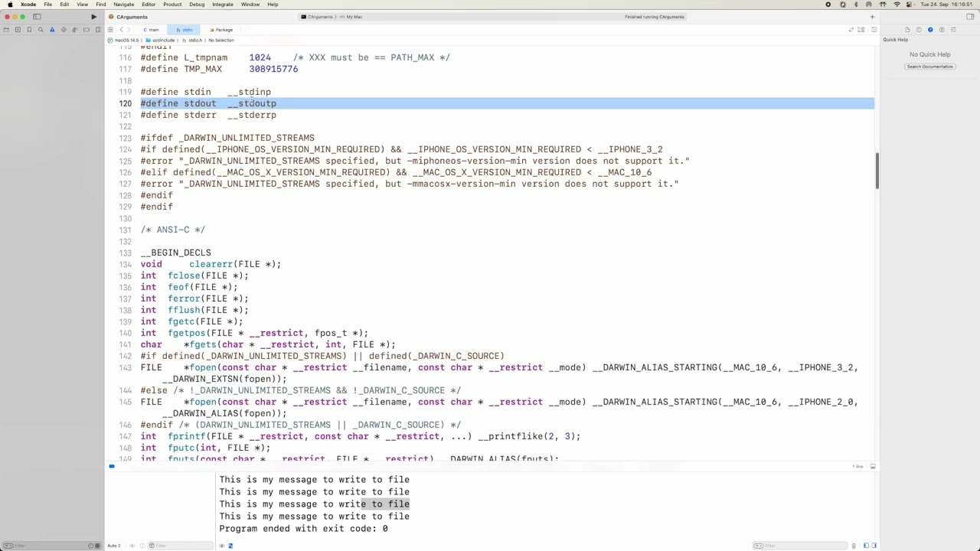Open the Report navigator icon
The width and height of the screenshot is (980, 551).
coord(97,30)
